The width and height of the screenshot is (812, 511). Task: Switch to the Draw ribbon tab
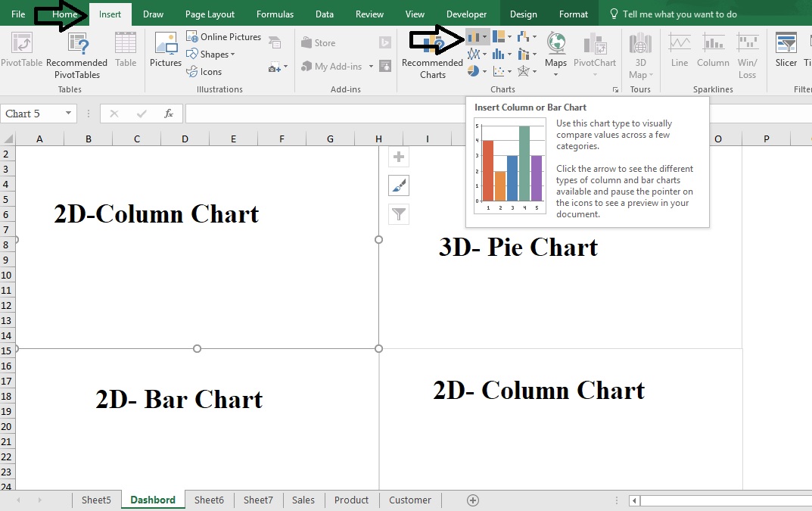click(154, 14)
